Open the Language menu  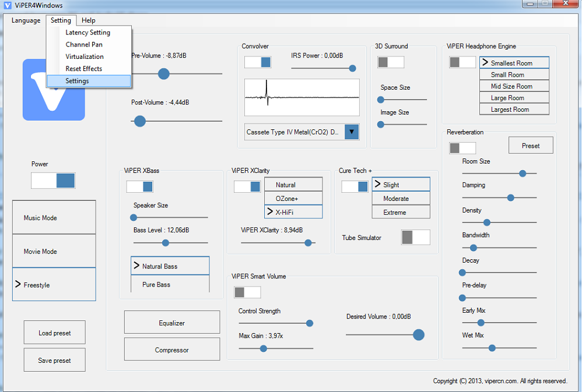pyautogui.click(x=26, y=20)
